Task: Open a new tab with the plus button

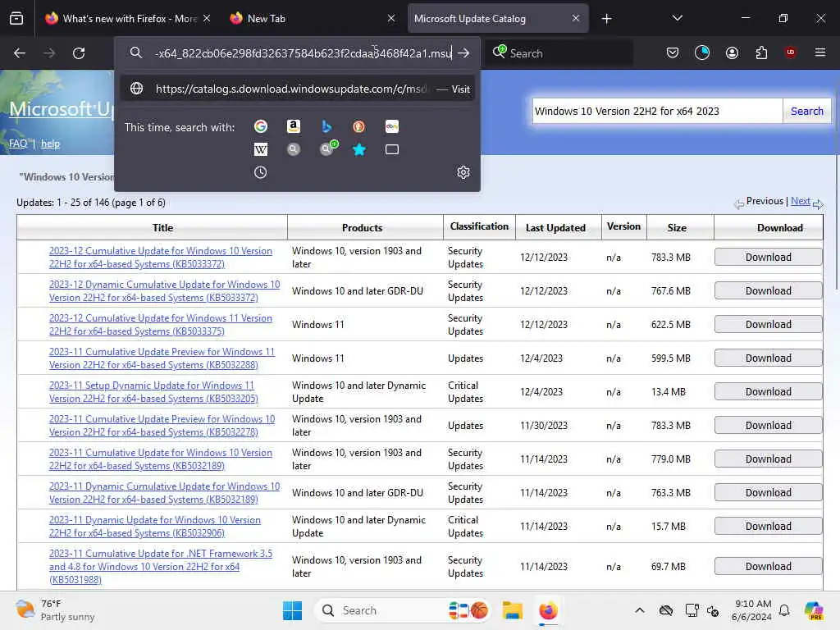Action: 606,19
